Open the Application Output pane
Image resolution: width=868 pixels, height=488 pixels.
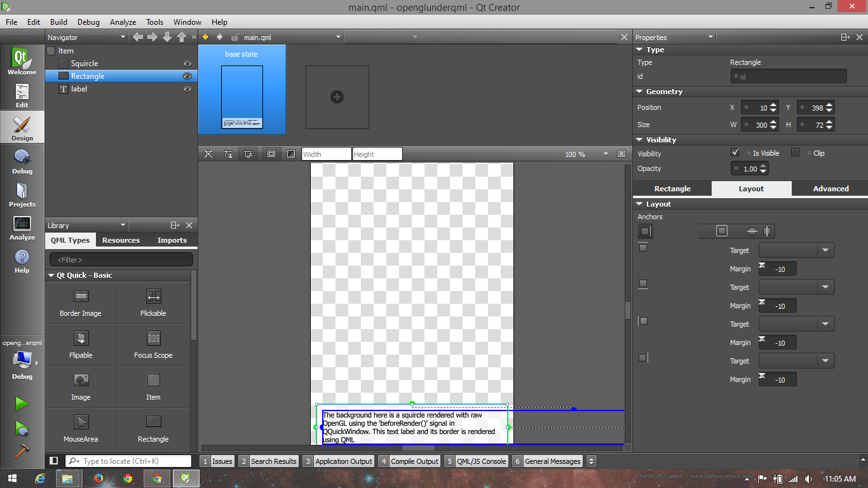pyautogui.click(x=339, y=461)
